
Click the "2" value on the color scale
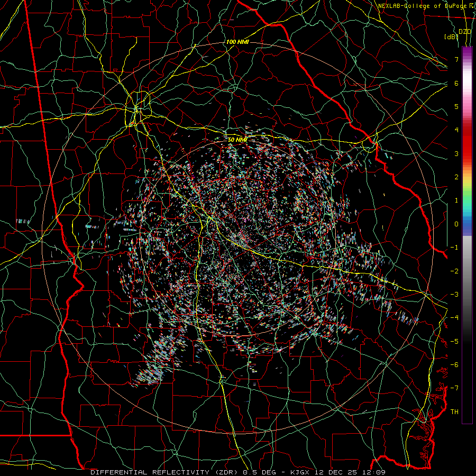coord(456,177)
